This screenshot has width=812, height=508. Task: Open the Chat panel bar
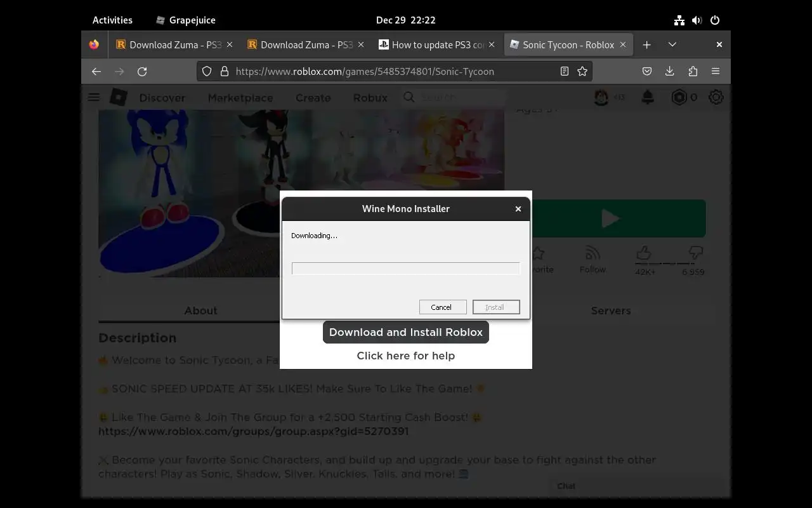[636, 486]
